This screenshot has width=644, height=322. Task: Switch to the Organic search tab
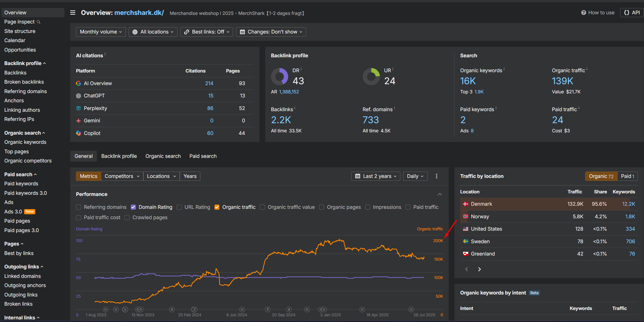pyautogui.click(x=163, y=156)
